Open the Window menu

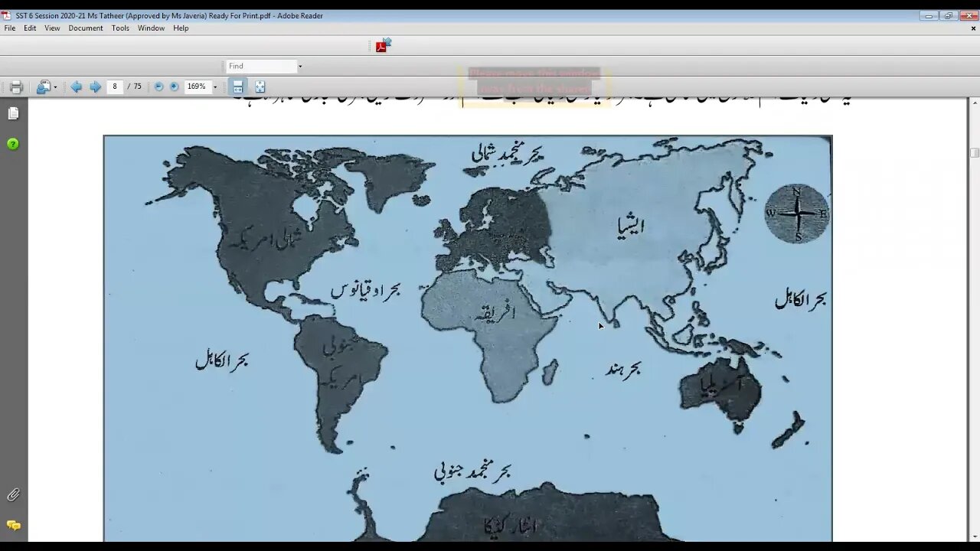pyautogui.click(x=151, y=28)
